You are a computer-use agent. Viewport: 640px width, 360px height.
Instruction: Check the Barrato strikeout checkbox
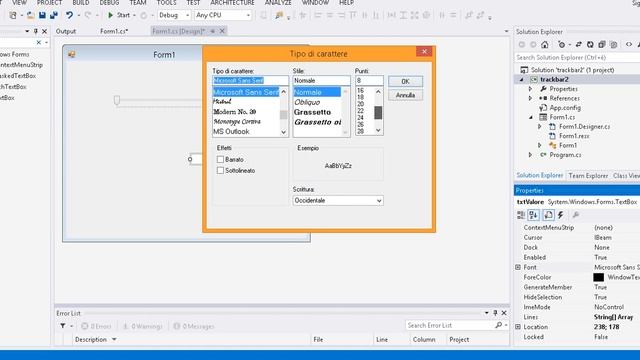[x=220, y=159]
